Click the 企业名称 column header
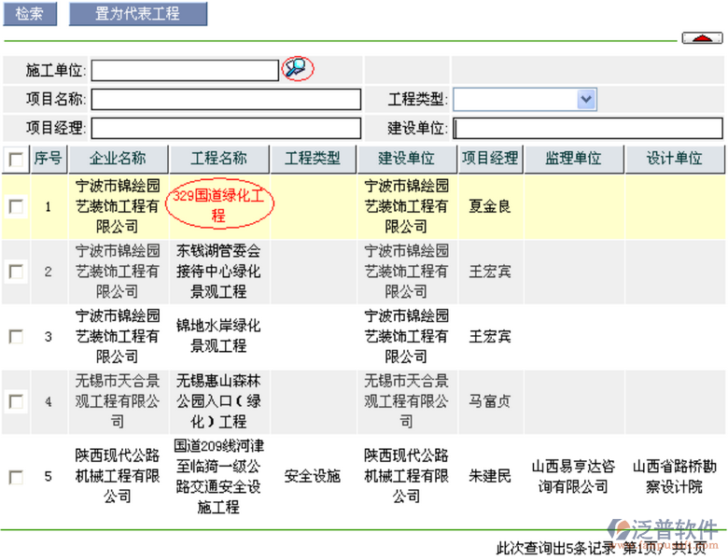Screen dimensions: 728x560 118,159
